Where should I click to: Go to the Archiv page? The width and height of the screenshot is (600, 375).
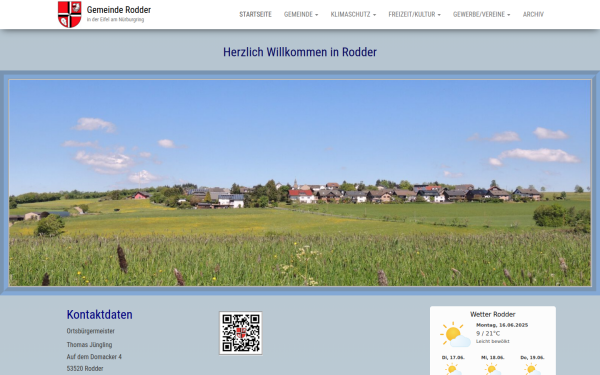[x=533, y=14]
